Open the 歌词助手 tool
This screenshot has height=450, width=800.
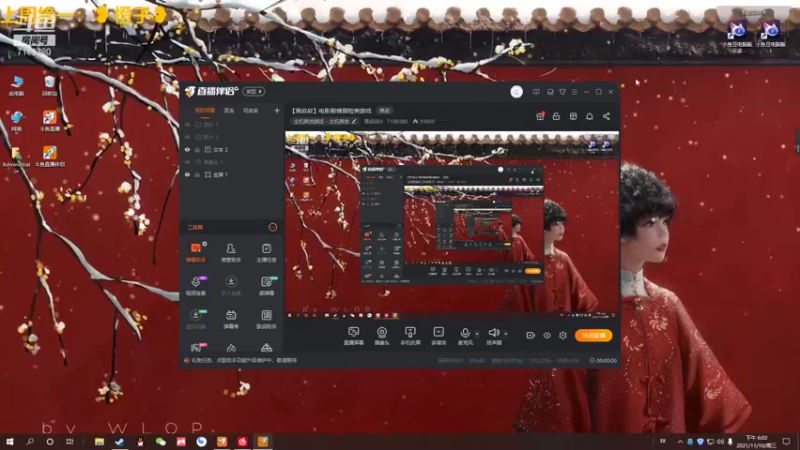coord(266,319)
